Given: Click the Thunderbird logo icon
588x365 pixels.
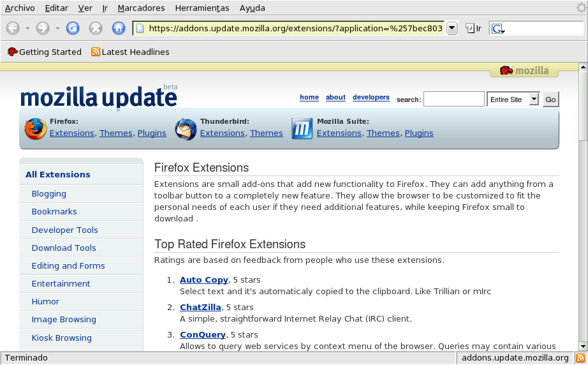Looking at the screenshot, I should [186, 129].
